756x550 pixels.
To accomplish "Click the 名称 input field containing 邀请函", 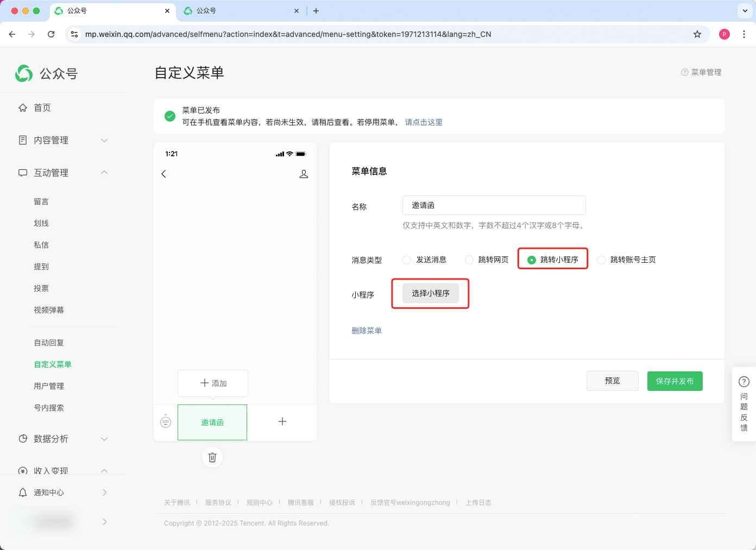I will 494,205.
